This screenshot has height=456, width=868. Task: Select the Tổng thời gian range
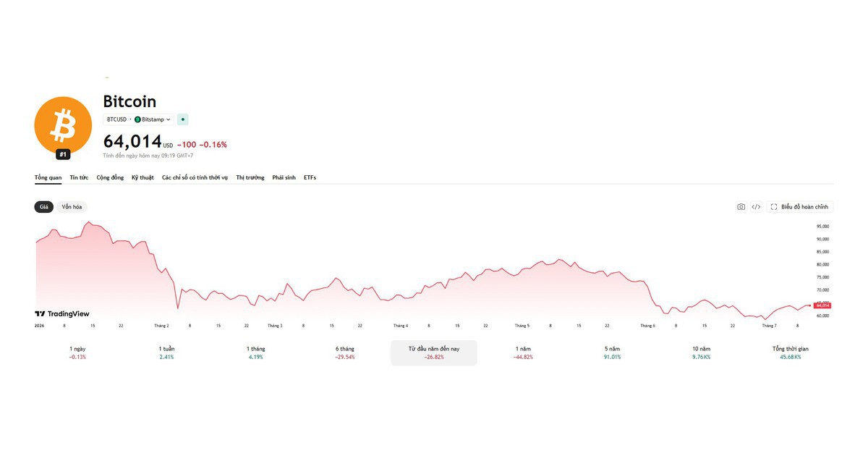pyautogui.click(x=791, y=352)
